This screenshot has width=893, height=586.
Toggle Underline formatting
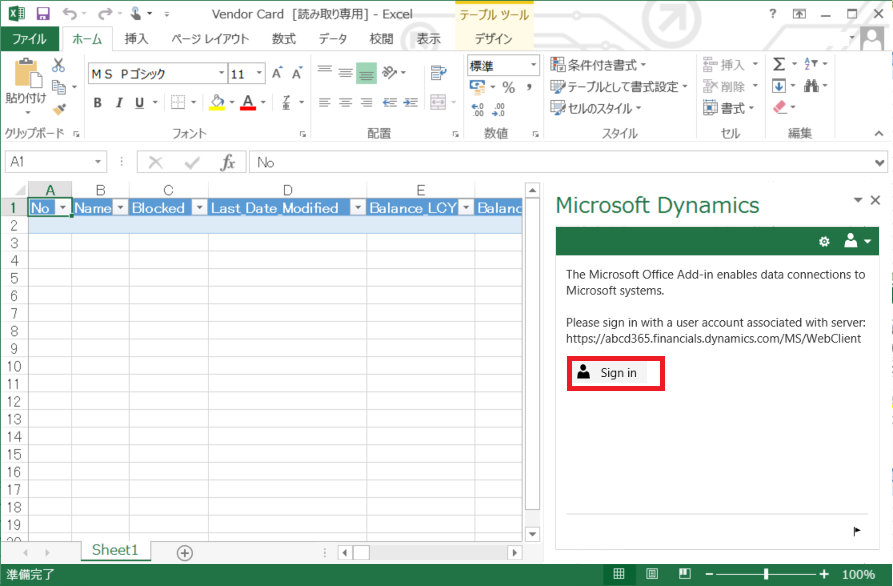coord(140,103)
